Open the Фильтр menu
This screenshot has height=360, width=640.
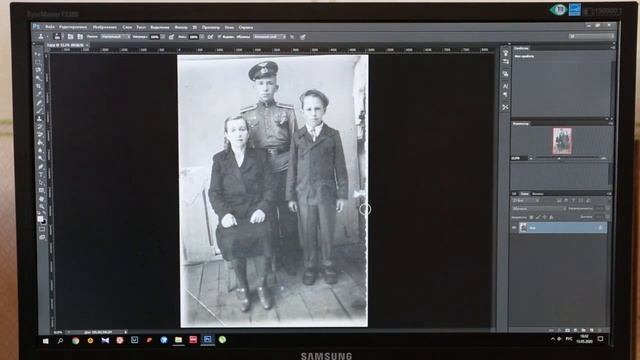[x=181, y=27]
